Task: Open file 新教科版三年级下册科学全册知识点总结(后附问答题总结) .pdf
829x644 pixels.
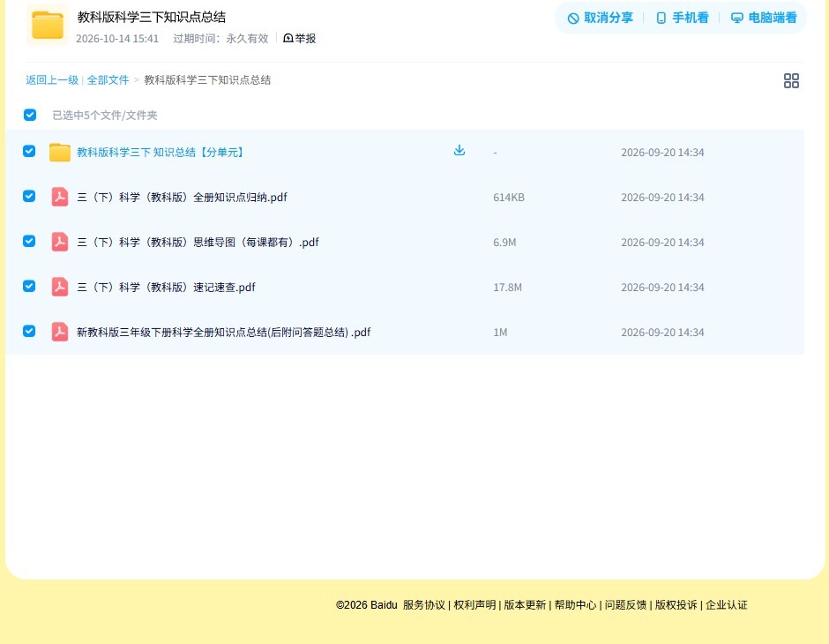Action: (x=224, y=332)
